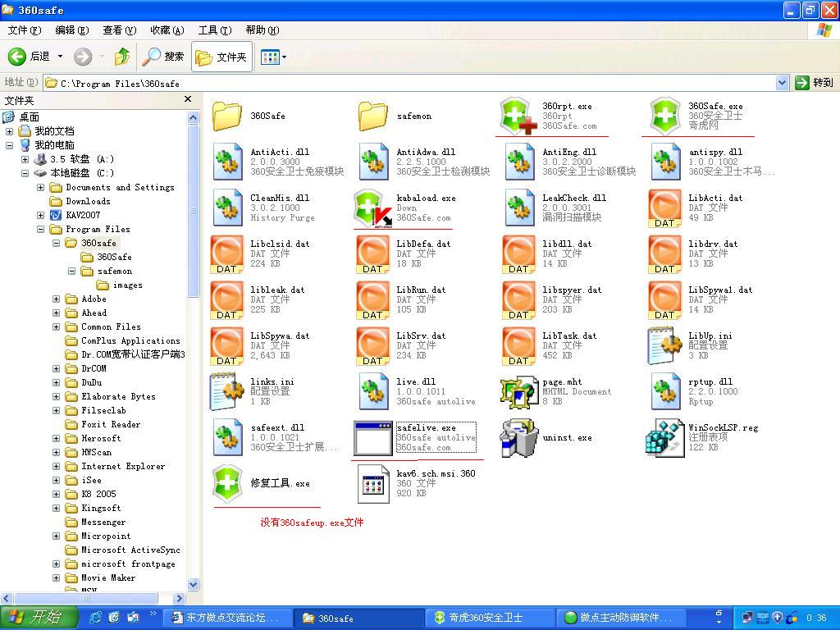Select the live.dll file icon
The image size is (840, 630).
click(373, 391)
